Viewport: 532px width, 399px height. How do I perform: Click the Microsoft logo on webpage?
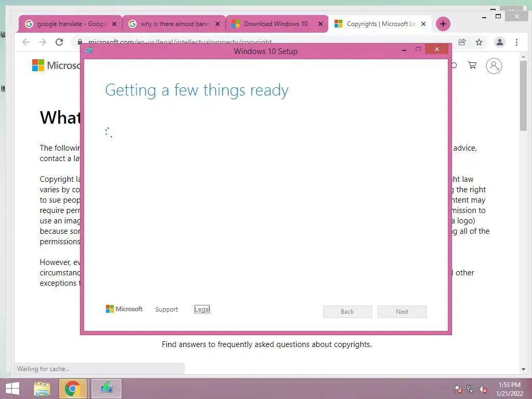(56, 65)
